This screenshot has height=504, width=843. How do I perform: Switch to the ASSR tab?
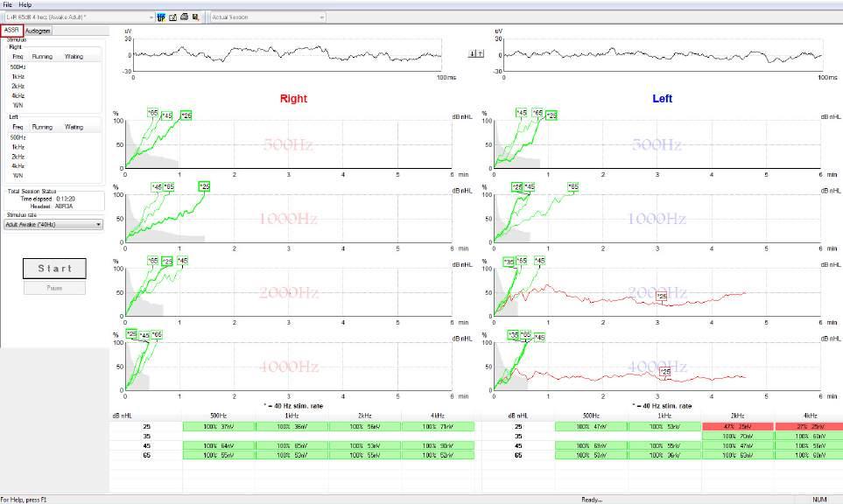coord(12,30)
